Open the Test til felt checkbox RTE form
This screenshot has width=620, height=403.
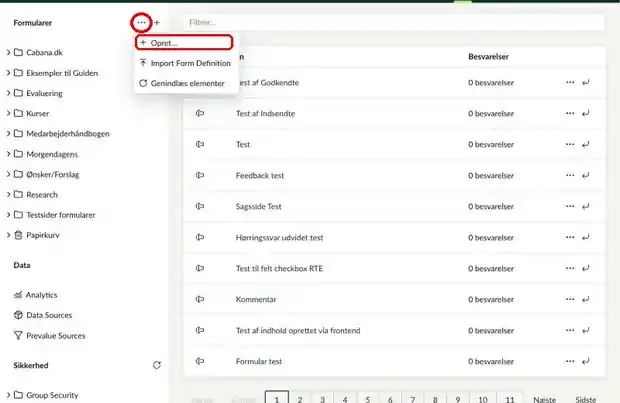coord(279,269)
